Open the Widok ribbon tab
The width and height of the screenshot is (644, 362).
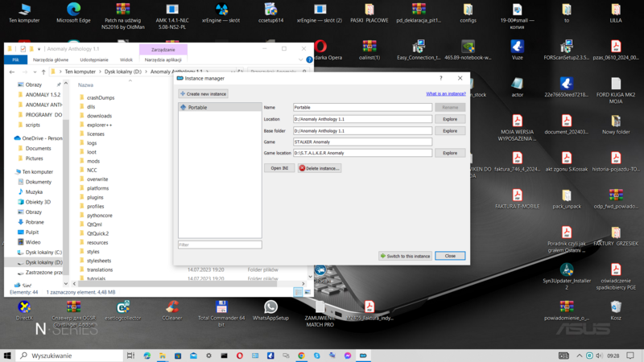point(126,60)
